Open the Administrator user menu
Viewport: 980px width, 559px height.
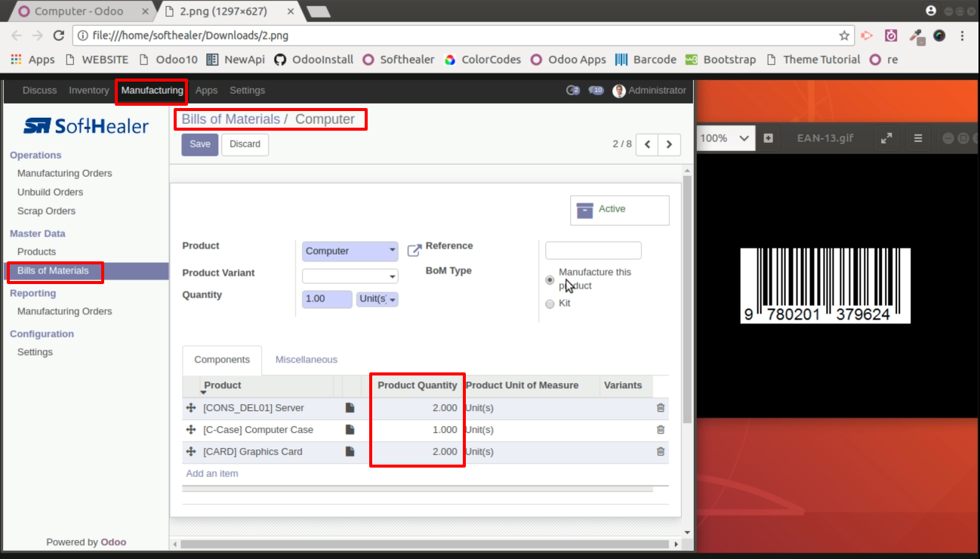point(649,91)
